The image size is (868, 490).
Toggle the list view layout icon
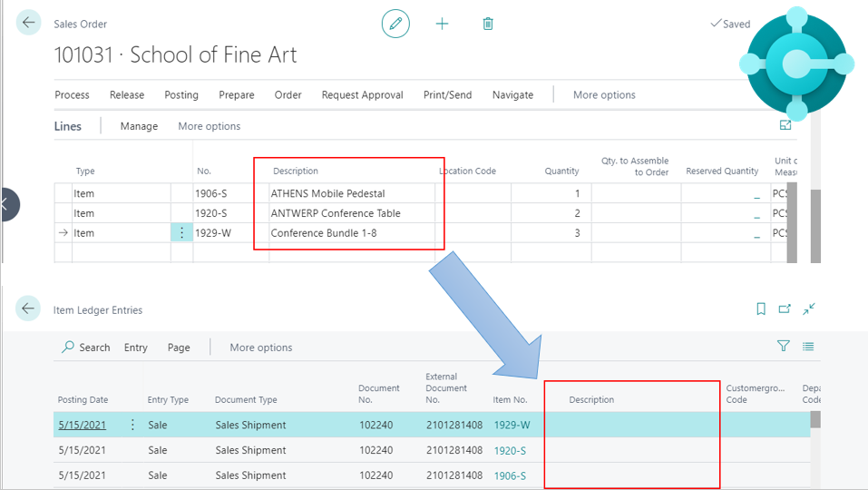pyautogui.click(x=808, y=347)
